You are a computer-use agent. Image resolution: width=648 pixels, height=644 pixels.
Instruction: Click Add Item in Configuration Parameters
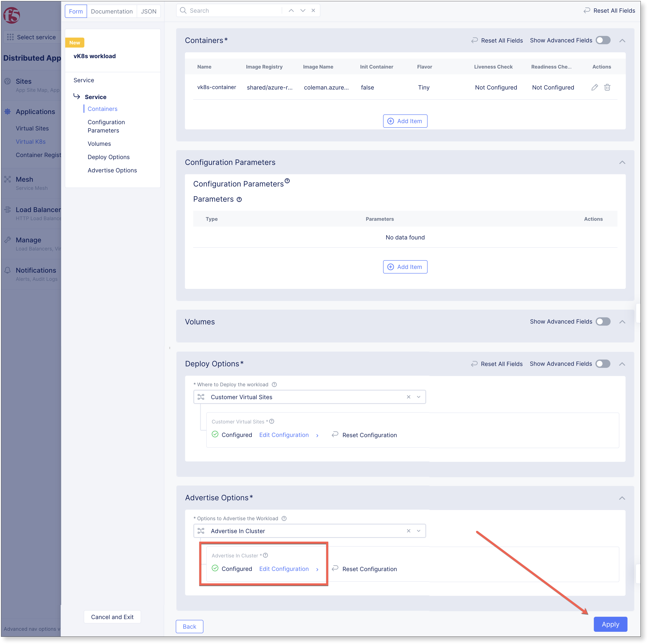click(405, 267)
